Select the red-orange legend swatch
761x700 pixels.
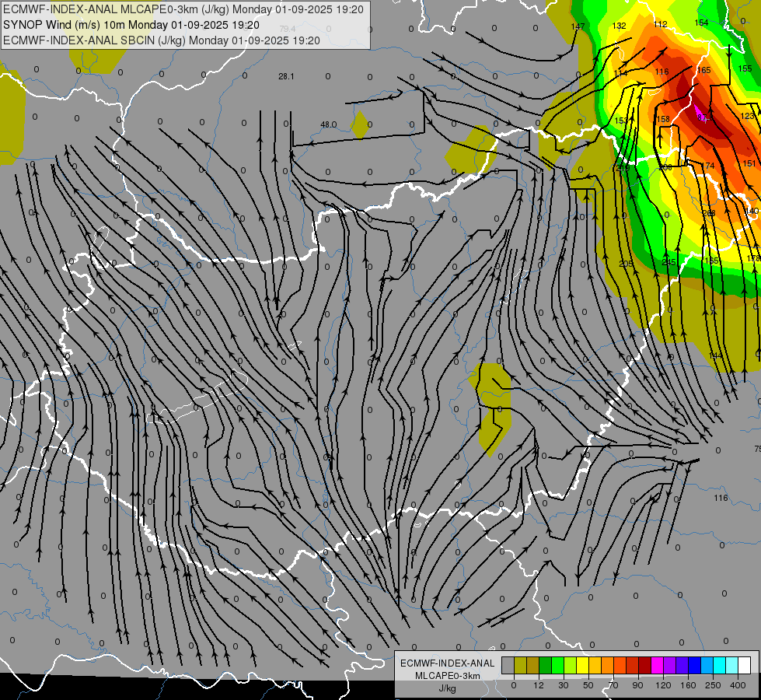click(x=620, y=665)
